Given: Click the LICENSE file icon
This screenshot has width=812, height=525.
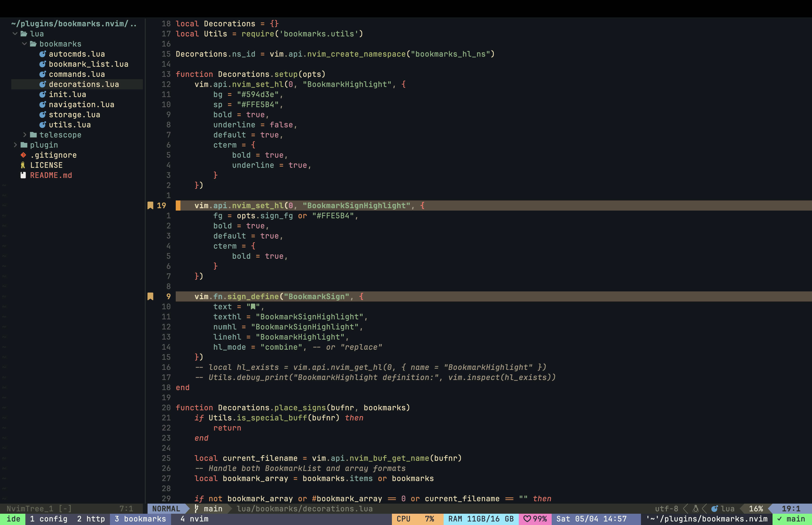Looking at the screenshot, I should pos(23,165).
